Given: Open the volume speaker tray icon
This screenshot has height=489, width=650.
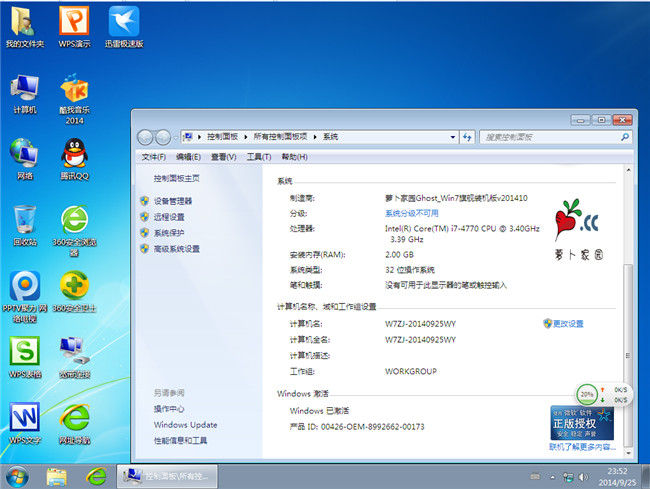Looking at the screenshot, I should coord(583,477).
